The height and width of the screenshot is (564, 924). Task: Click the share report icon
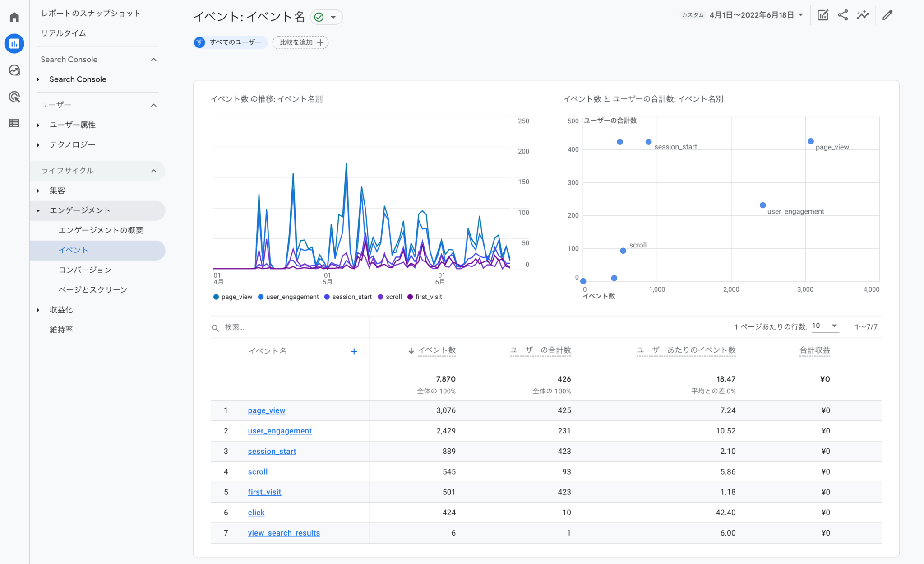[842, 15]
